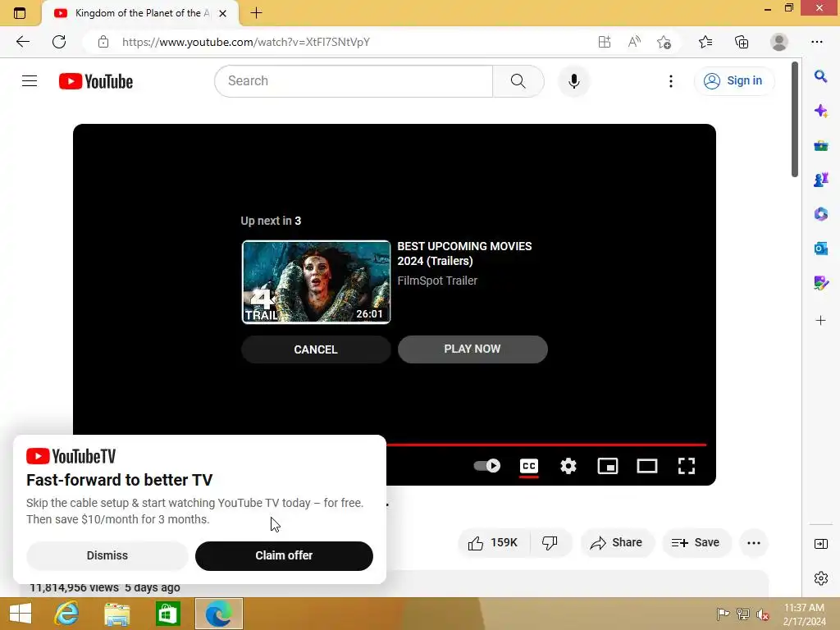Click the page vertical scrollbar
Image resolution: width=840 pixels, height=630 pixels.
(795, 119)
